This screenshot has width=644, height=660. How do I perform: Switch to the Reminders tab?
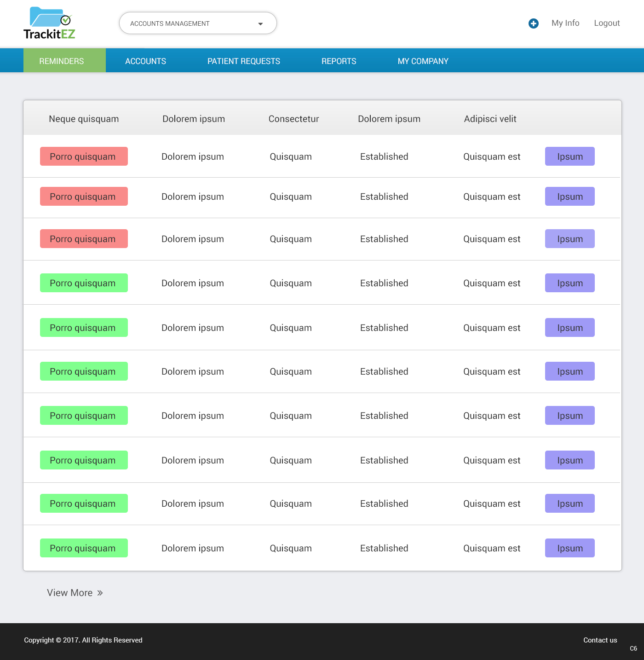coord(62,61)
